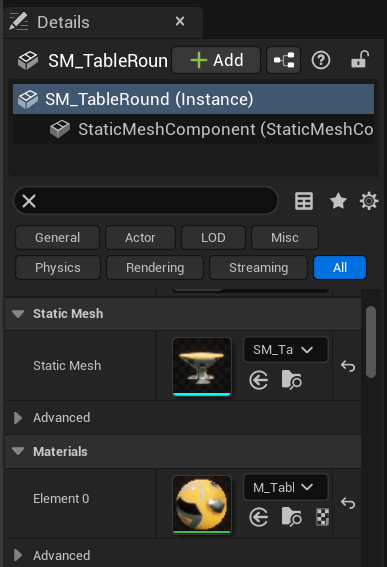Select the Rendering filter tab
This screenshot has height=567, width=387.
coord(155,268)
